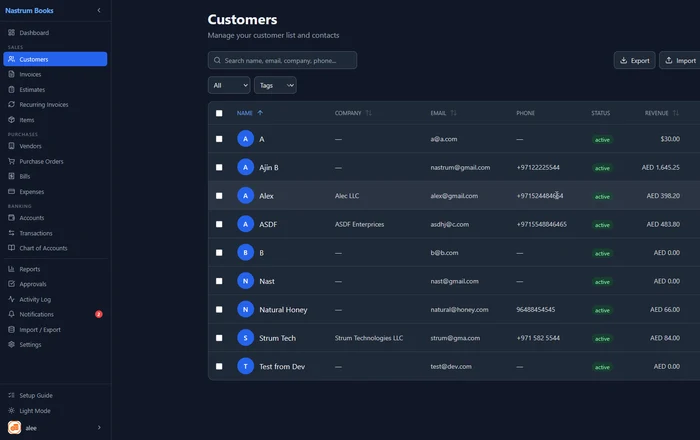Click the search magnifier icon
This screenshot has width=700, height=440.
(x=217, y=60)
